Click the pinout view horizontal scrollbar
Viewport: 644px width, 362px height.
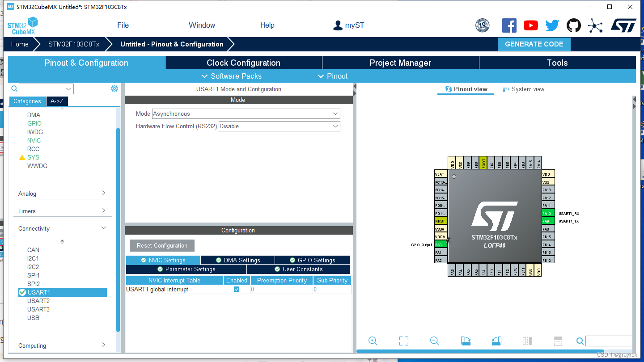pos(480,351)
